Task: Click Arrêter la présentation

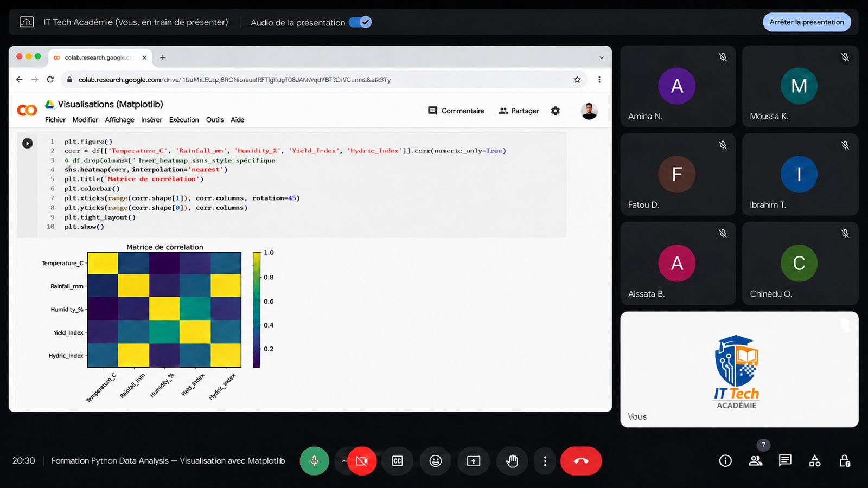Action: tap(807, 22)
